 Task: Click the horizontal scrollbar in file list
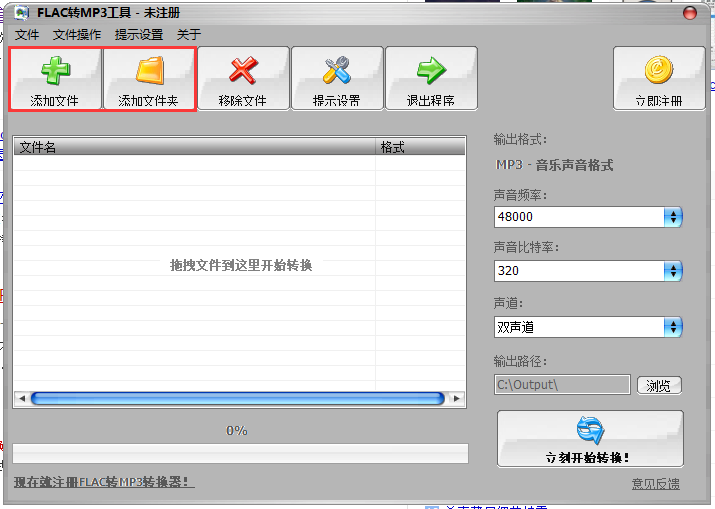coord(238,398)
